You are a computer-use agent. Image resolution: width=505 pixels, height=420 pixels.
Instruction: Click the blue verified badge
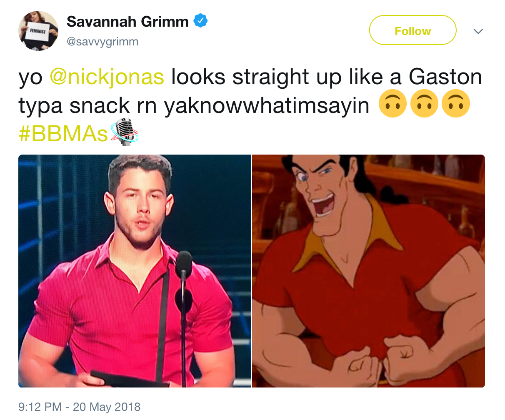tap(200, 21)
